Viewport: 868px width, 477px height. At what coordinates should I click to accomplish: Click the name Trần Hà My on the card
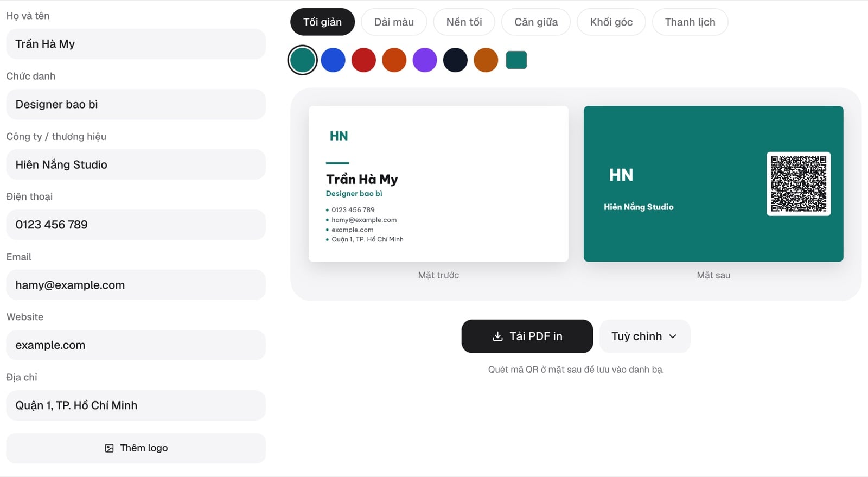[362, 179]
